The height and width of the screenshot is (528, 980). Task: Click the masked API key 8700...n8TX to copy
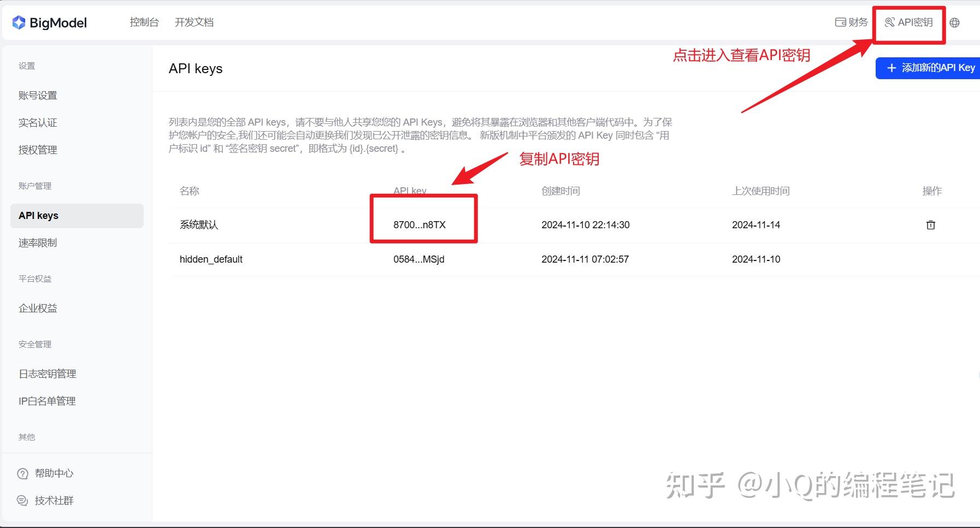click(x=418, y=224)
